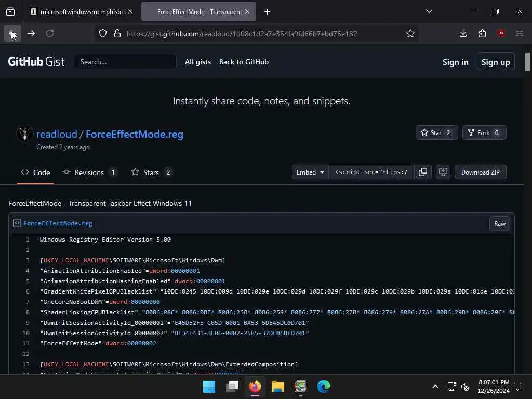
Task: Click the "ForceEffectMode"=dword:00000002 code line
Action: coord(98,343)
